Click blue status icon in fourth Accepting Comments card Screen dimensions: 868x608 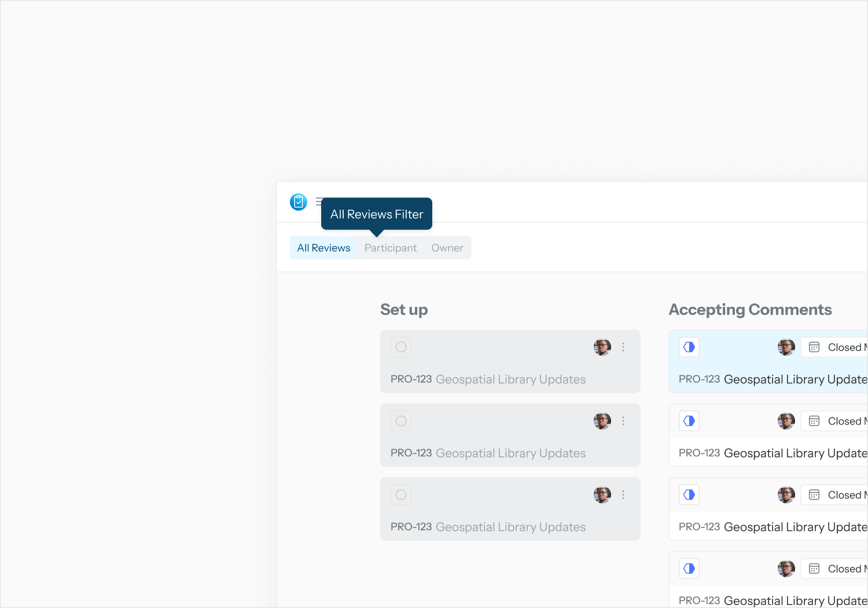(x=689, y=569)
